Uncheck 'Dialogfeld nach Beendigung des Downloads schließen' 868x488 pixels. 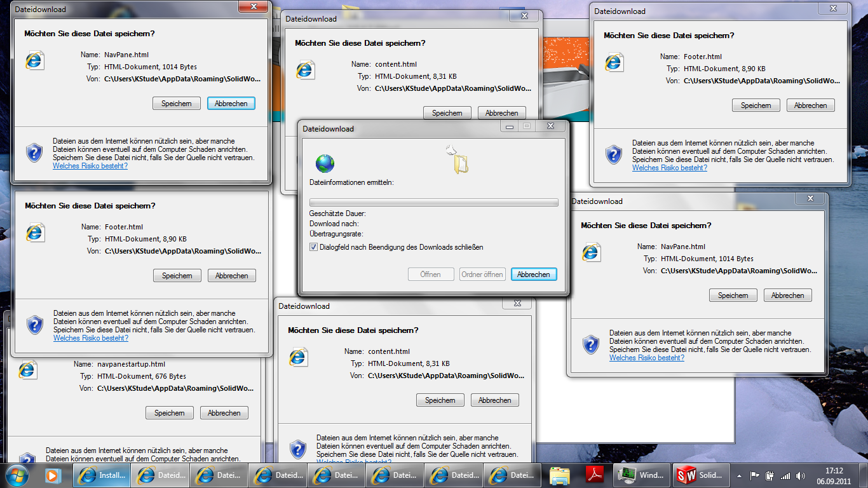coord(313,247)
